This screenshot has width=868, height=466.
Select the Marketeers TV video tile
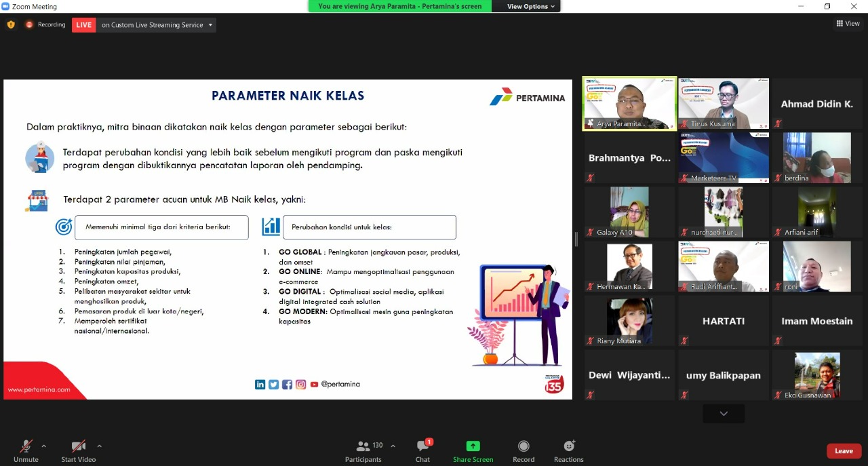723,157
